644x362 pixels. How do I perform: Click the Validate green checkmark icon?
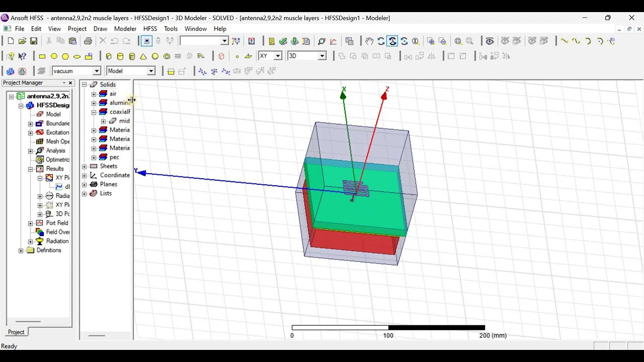point(283,41)
